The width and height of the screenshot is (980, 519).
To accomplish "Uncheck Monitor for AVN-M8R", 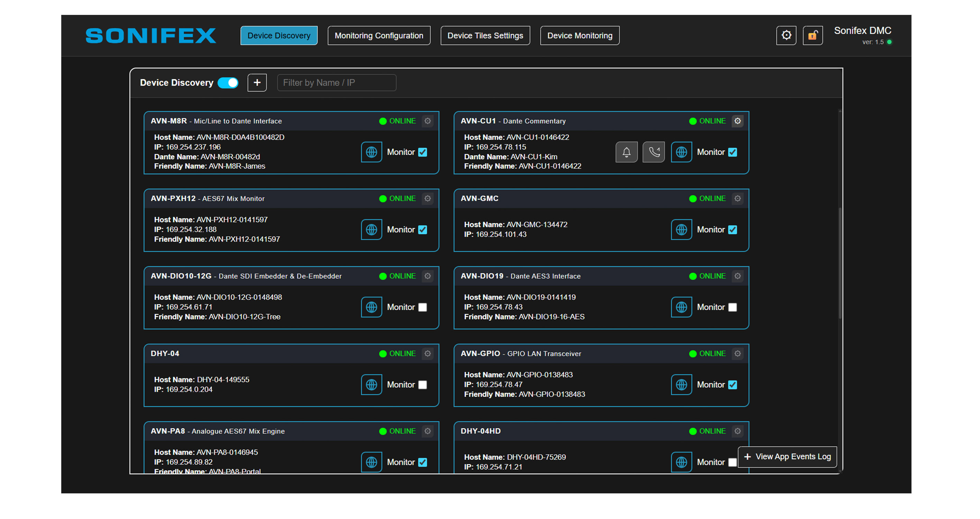I will point(423,152).
